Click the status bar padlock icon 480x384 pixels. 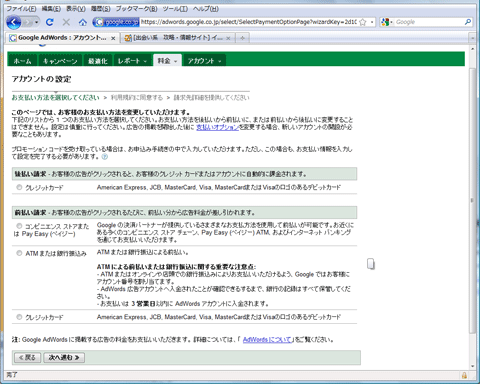tap(464, 375)
